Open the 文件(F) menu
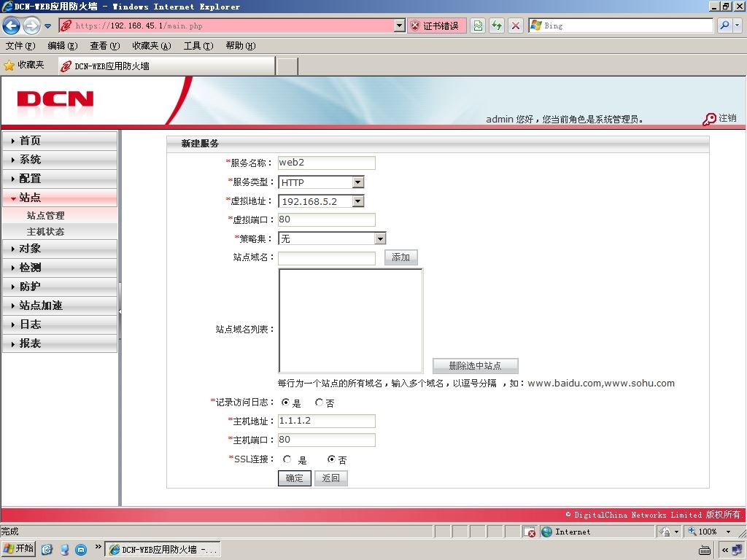Viewport: 747px width, 560px height. click(x=20, y=46)
